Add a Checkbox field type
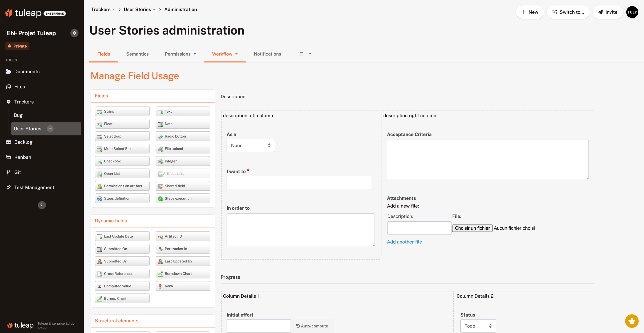The width and height of the screenshot is (644, 333). [122, 161]
